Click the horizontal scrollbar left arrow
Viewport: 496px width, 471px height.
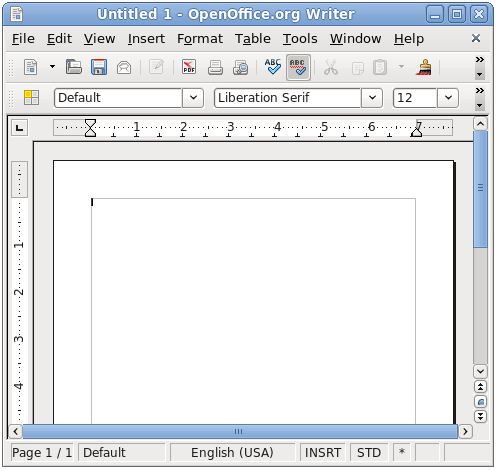pyautogui.click(x=15, y=431)
